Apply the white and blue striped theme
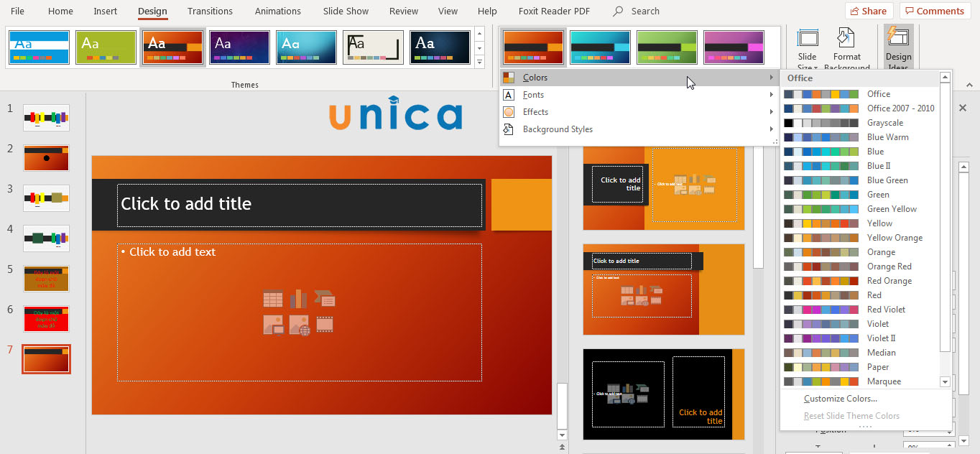 tap(40, 47)
